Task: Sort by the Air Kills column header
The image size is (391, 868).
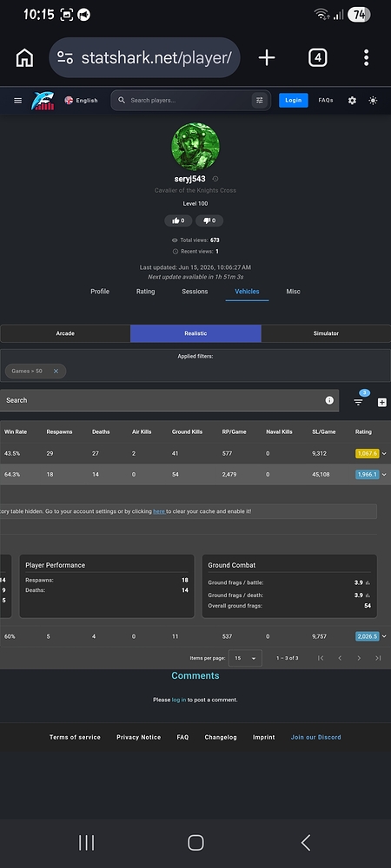Action: (x=142, y=431)
